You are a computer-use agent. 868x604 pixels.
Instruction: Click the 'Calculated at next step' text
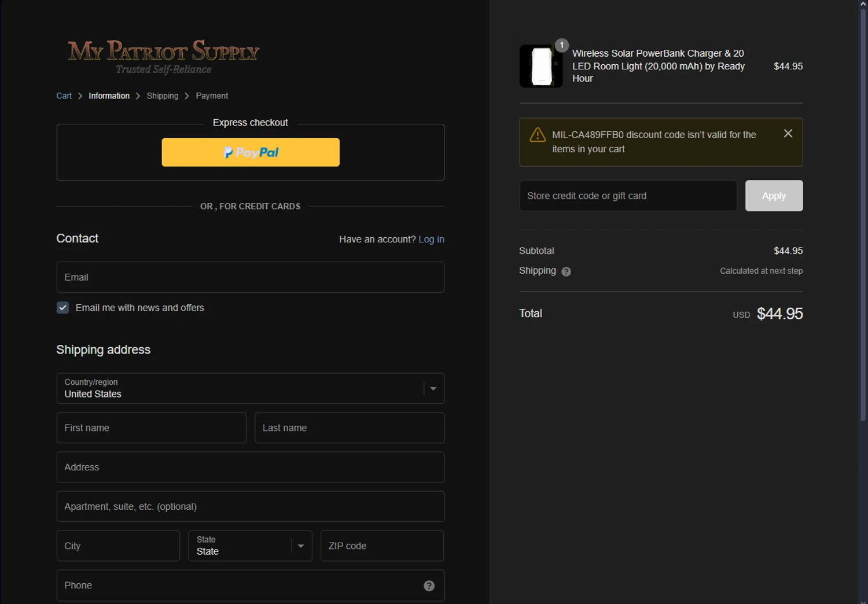761,271
